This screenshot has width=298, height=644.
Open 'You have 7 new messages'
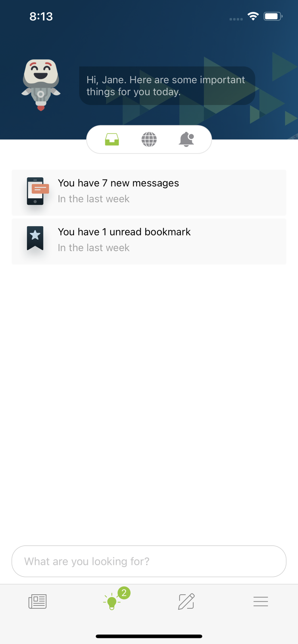coord(149,192)
